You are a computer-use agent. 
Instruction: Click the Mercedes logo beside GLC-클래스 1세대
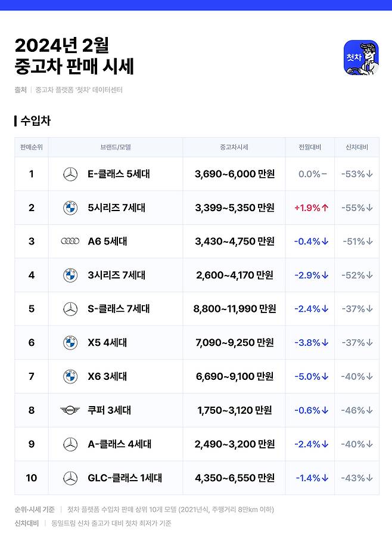click(x=70, y=478)
